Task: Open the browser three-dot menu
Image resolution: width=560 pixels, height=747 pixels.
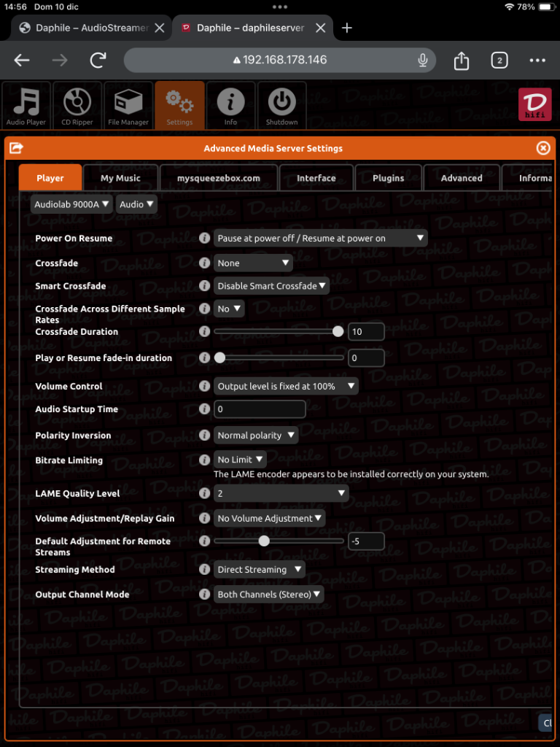Action: click(537, 61)
